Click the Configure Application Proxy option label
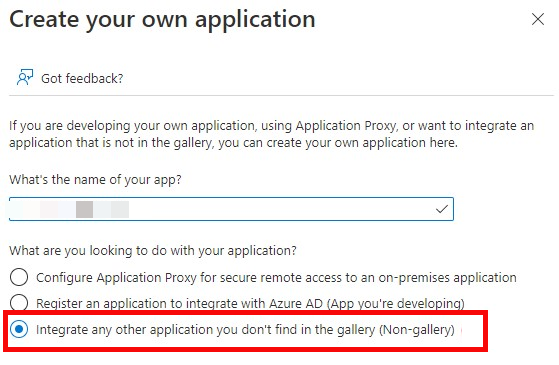The image size is (559, 365). [x=276, y=278]
